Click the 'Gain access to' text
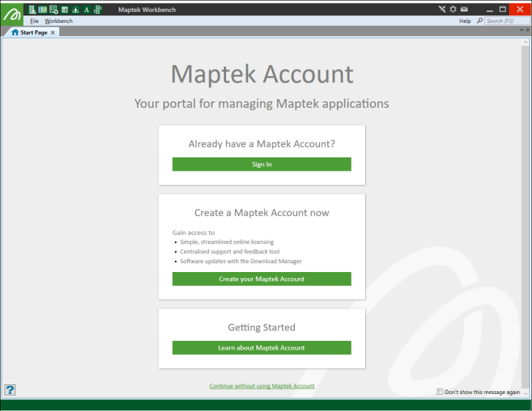Screen dimensions: 532x411 pyautogui.click(x=194, y=233)
